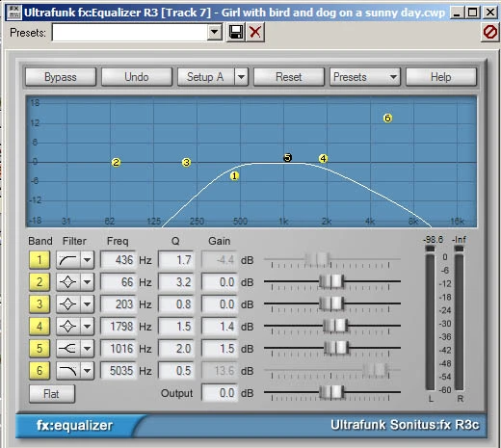Click the top Presets text field
The image size is (501, 448).
[130, 33]
